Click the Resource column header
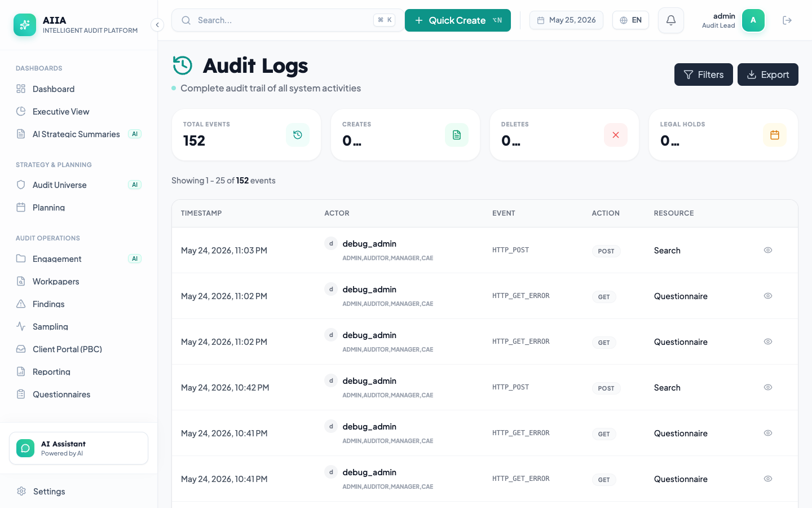This screenshot has height=508, width=812. [674, 213]
